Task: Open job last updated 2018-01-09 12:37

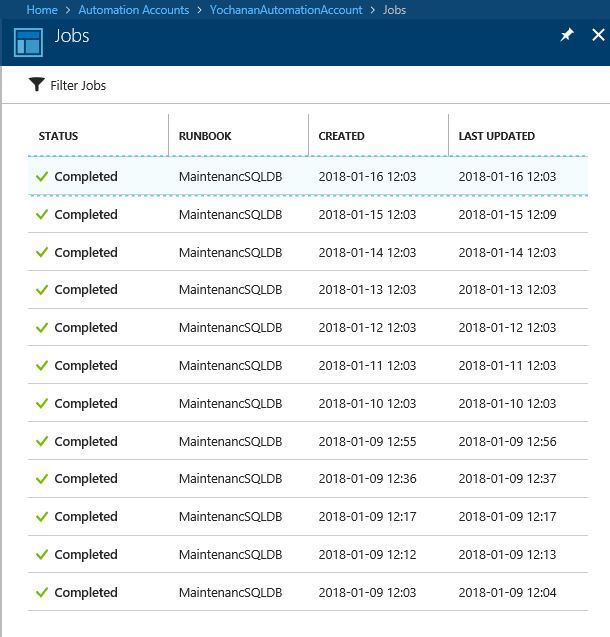Action: 308,479
